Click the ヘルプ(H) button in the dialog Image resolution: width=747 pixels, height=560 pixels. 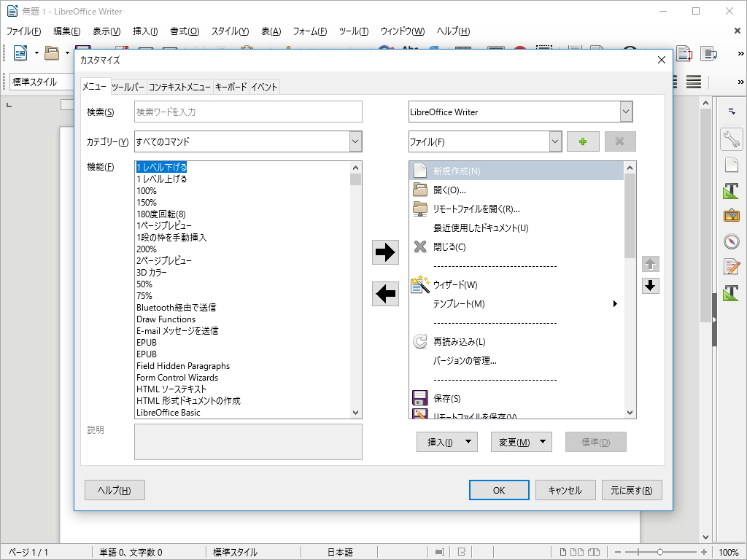(x=115, y=491)
